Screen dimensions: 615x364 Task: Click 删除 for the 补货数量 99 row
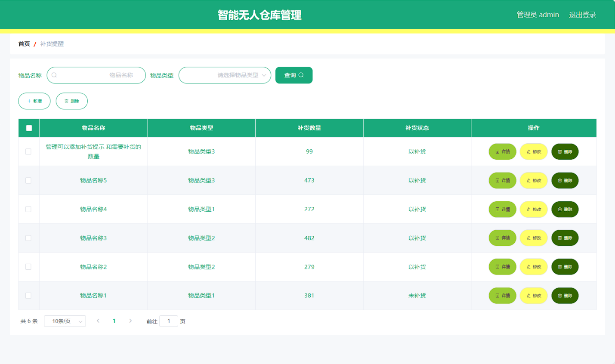[x=565, y=151]
